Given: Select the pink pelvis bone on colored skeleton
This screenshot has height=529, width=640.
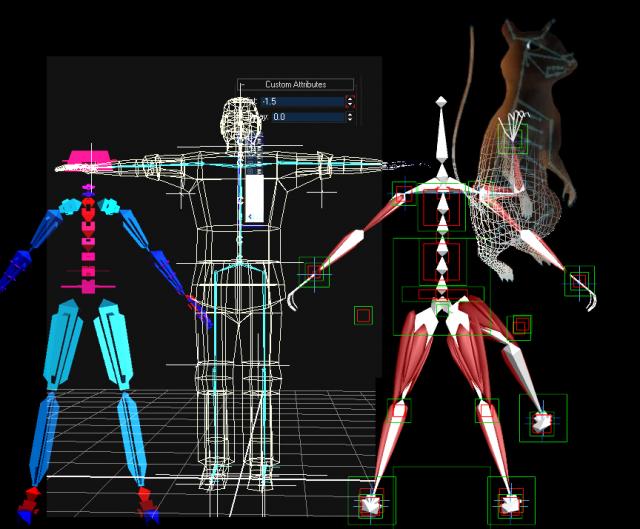Looking at the screenshot, I should (88, 286).
